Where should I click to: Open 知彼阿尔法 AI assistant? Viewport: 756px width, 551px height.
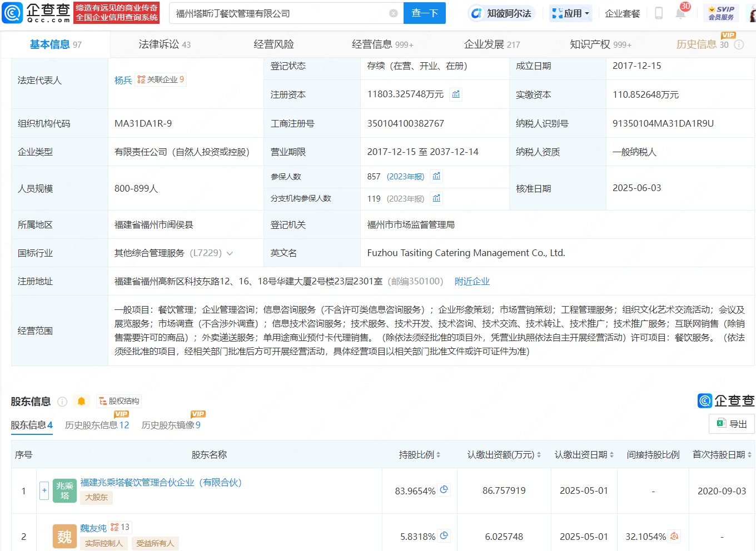point(501,13)
